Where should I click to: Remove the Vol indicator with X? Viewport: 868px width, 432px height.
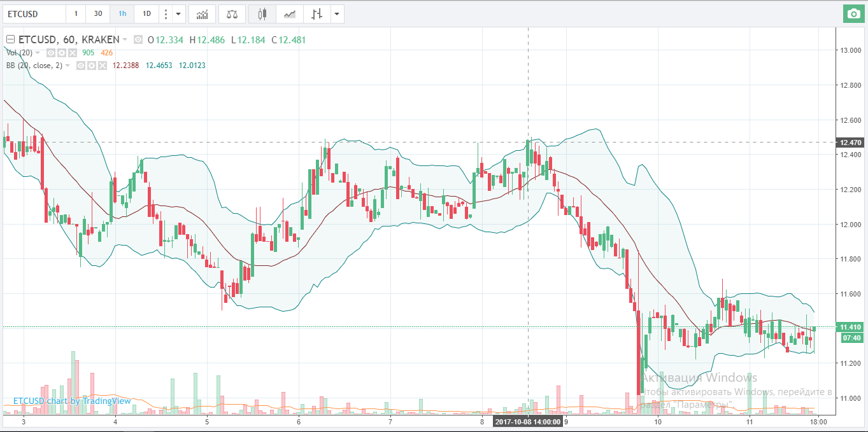click(72, 53)
